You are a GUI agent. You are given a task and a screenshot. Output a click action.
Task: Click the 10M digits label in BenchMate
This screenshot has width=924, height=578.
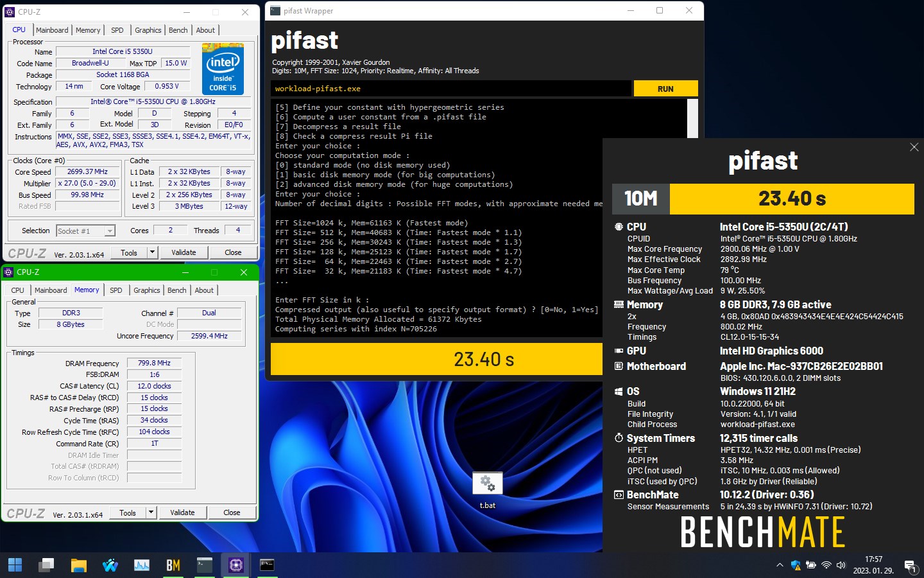click(x=641, y=198)
